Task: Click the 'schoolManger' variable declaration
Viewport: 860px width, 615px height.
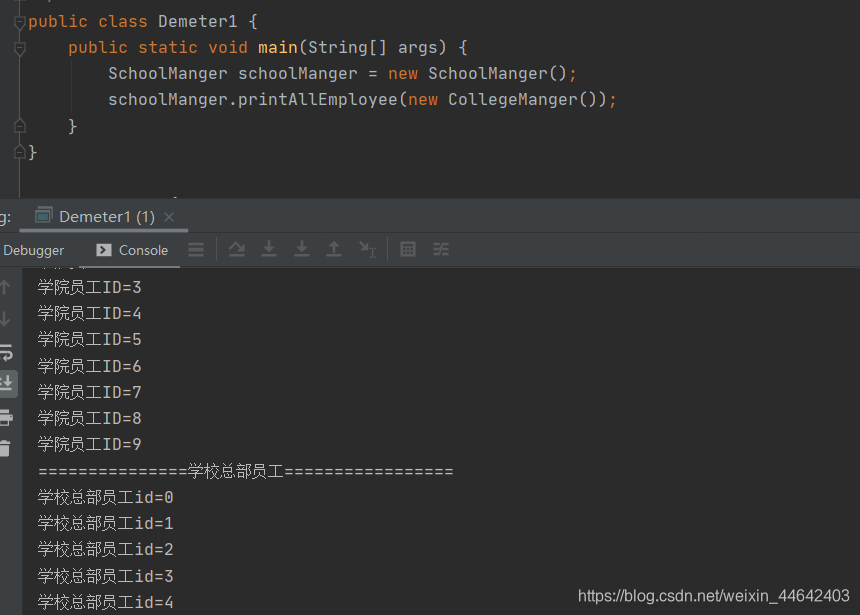Action: (x=297, y=74)
